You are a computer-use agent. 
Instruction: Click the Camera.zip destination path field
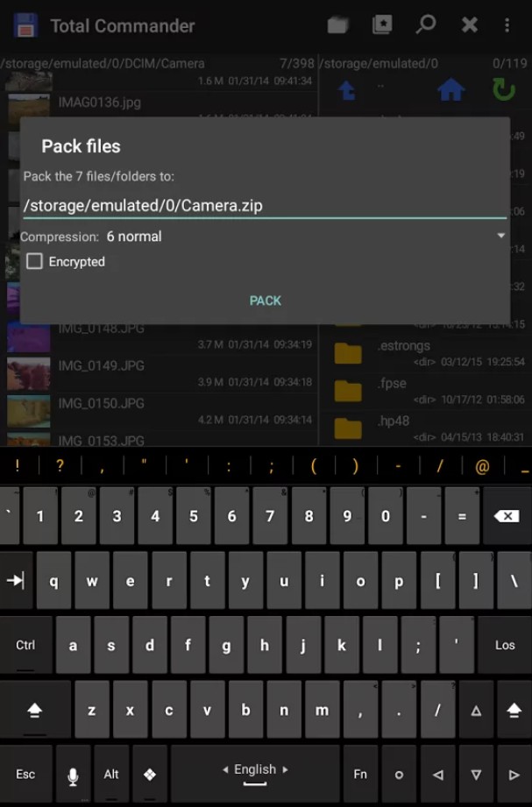265,206
